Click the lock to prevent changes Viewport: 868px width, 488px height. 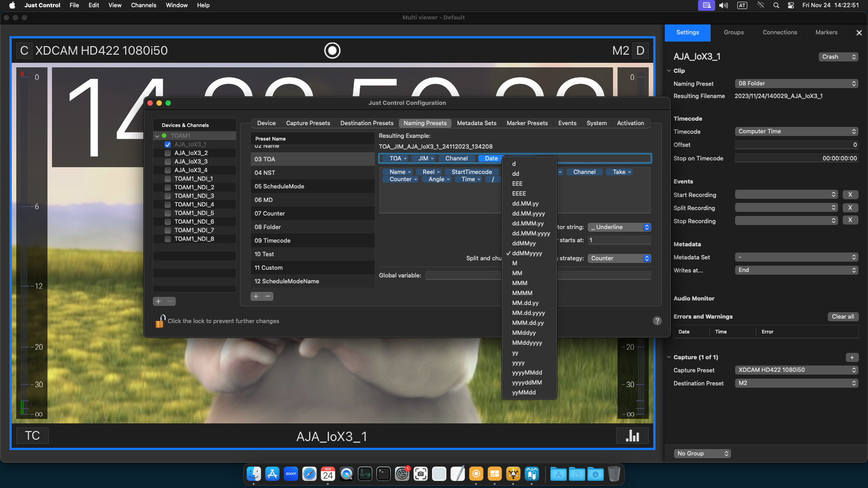[160, 321]
